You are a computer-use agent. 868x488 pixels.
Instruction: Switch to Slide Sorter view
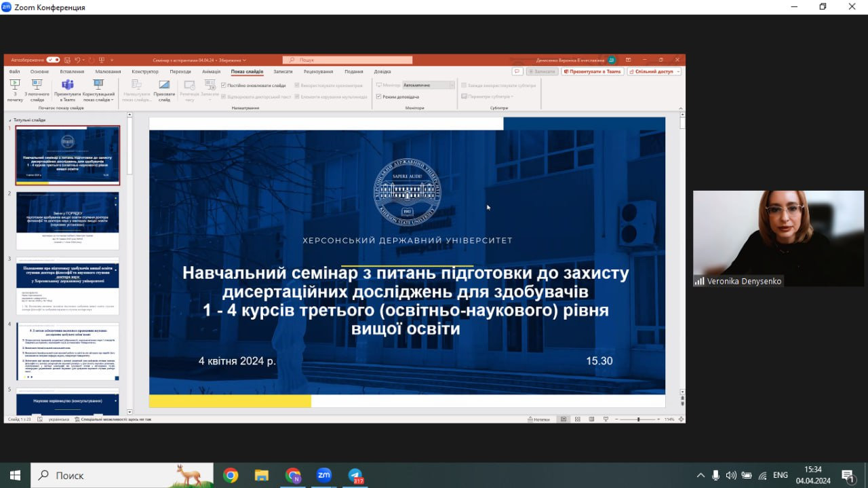tap(577, 419)
